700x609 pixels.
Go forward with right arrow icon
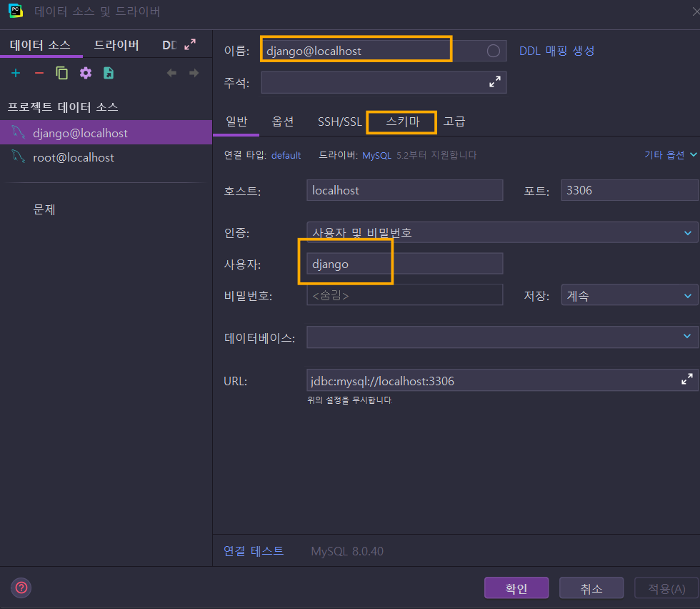(194, 73)
